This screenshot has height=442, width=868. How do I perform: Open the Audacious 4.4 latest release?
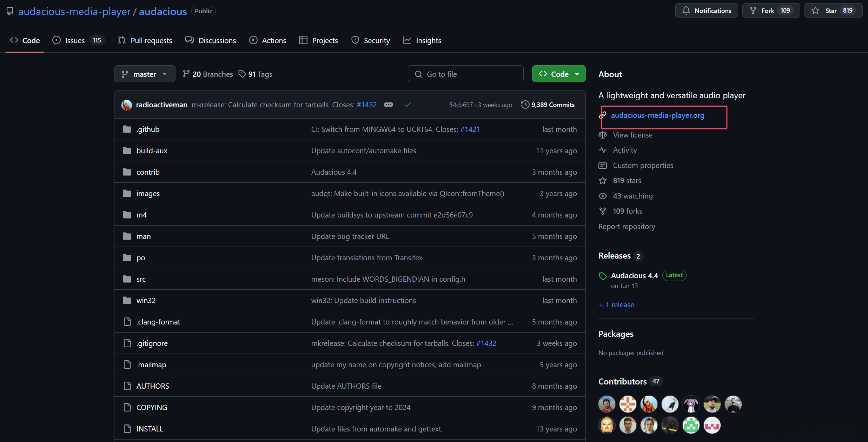[x=634, y=276]
